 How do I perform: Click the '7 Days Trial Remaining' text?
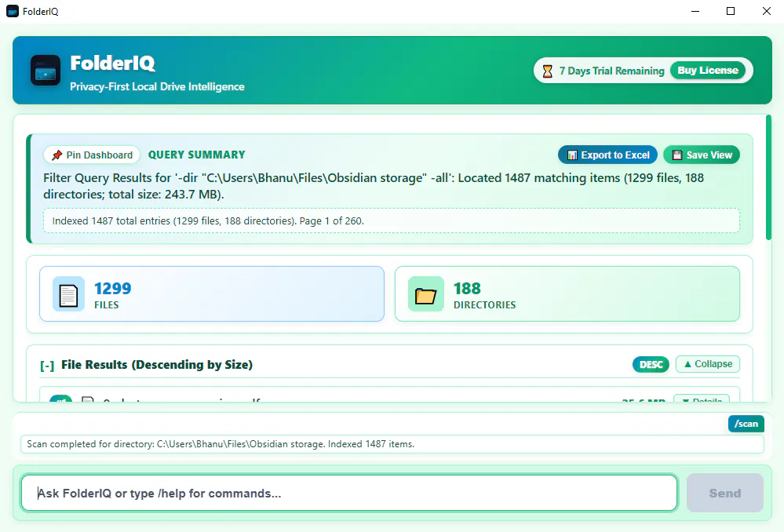click(x=611, y=71)
